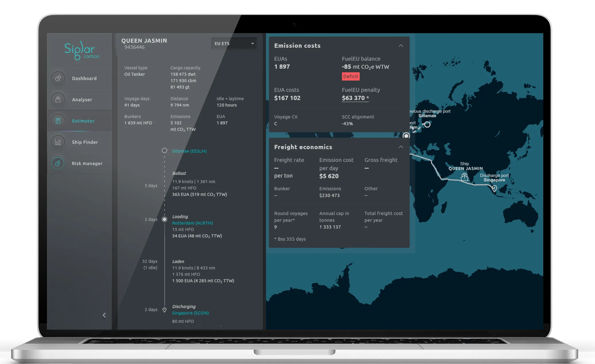Open the EU ETS dropdown
This screenshot has height=364, width=595.
click(234, 43)
